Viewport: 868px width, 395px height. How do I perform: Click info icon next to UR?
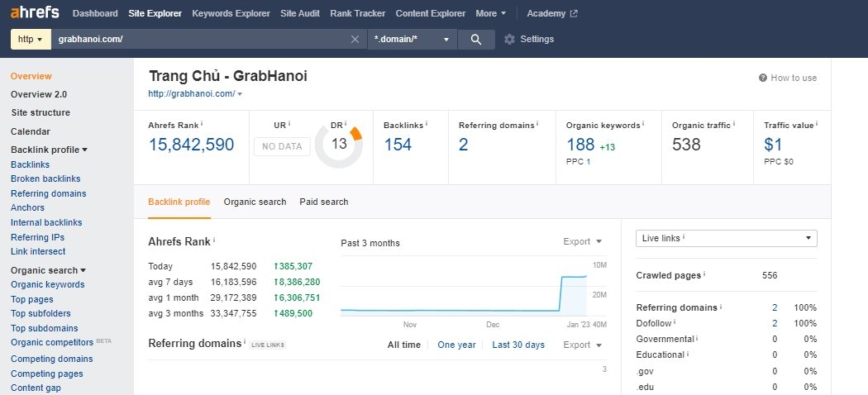click(289, 124)
